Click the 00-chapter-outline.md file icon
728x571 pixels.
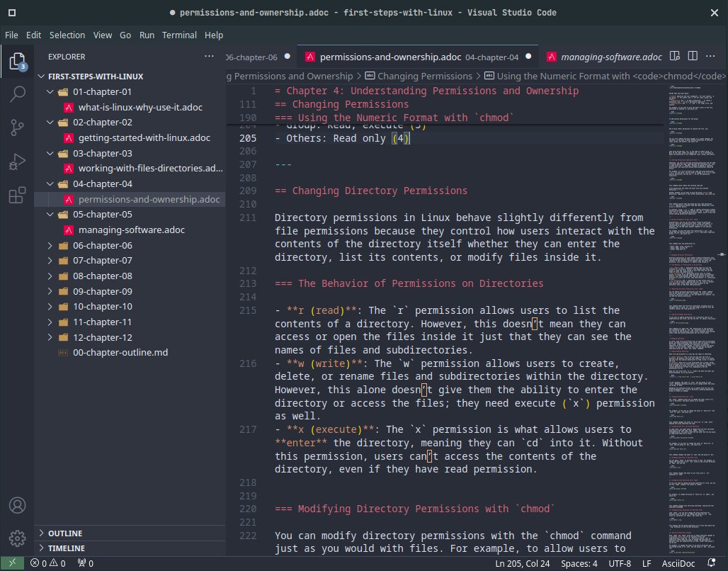point(63,353)
